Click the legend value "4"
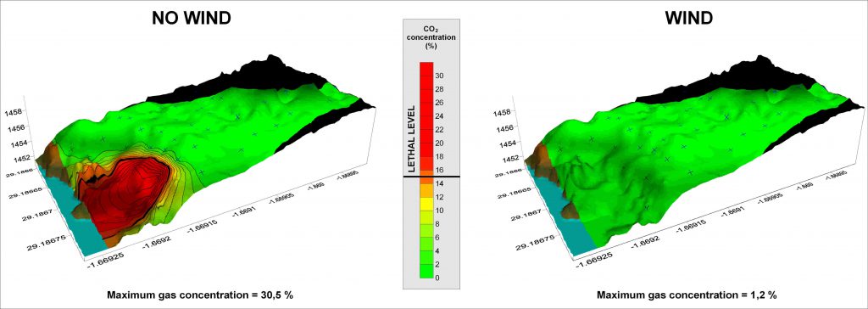The height and width of the screenshot is (309, 868). point(438,250)
